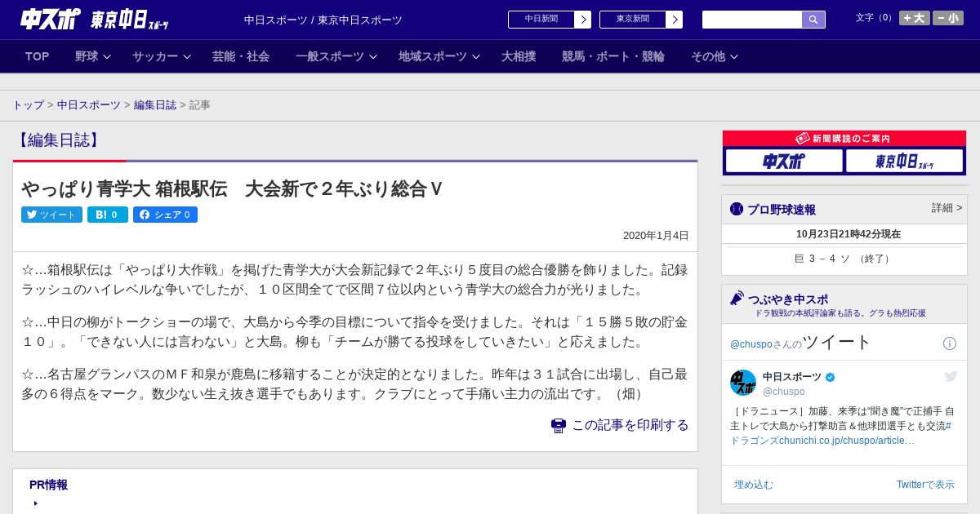The image size is (980, 514).
Task: Click the 2020年1月4日 article date
Action: pyautogui.click(x=656, y=236)
